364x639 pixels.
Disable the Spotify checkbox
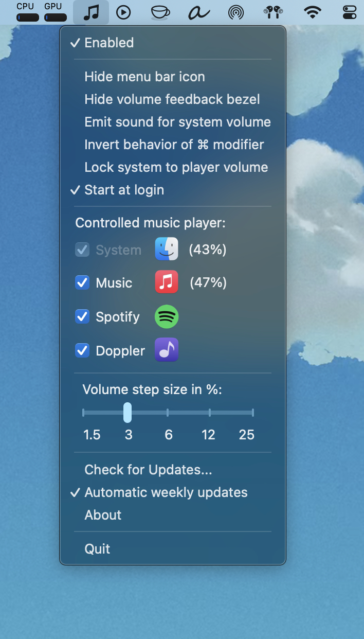[x=82, y=317]
